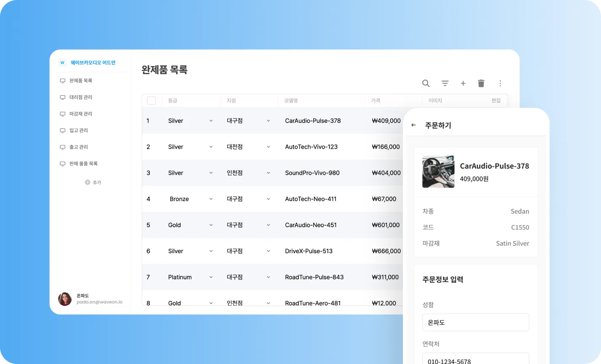This screenshot has height=364, width=601.
Task: Click the W logo icon in sidebar
Action: 62,63
